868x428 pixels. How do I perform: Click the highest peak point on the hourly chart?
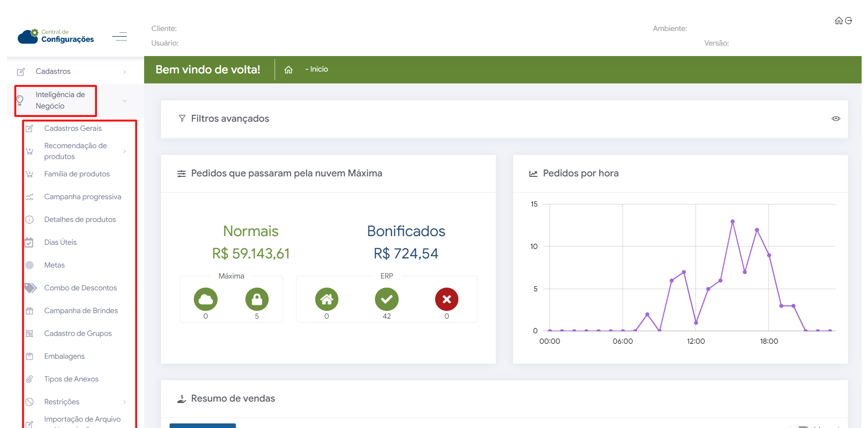tap(733, 222)
